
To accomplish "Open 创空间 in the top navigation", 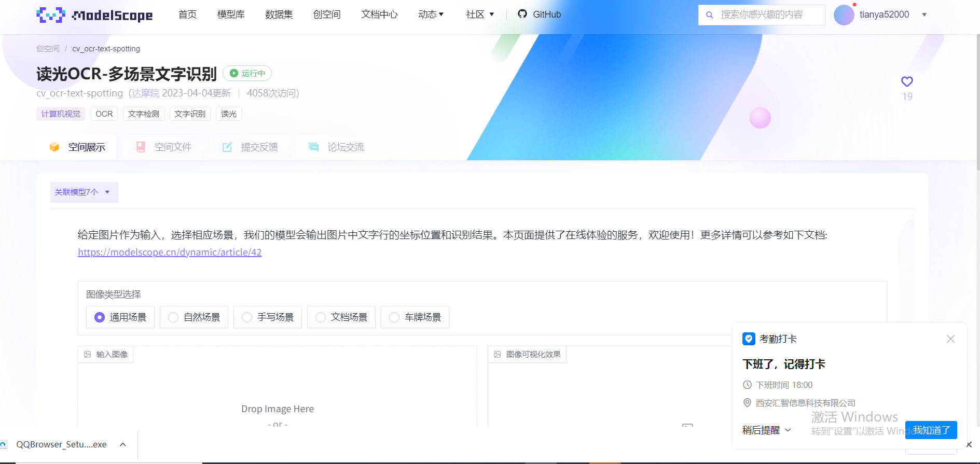I will tap(327, 15).
